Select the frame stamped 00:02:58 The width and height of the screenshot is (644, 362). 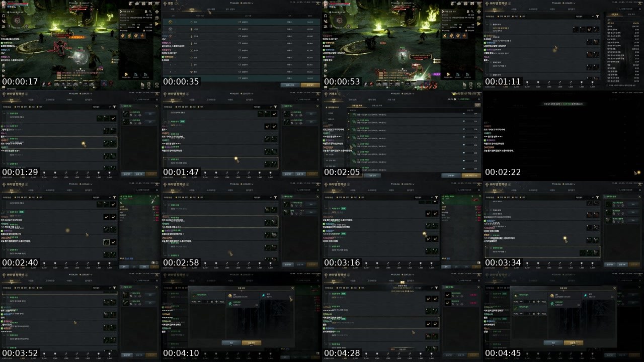click(x=242, y=226)
